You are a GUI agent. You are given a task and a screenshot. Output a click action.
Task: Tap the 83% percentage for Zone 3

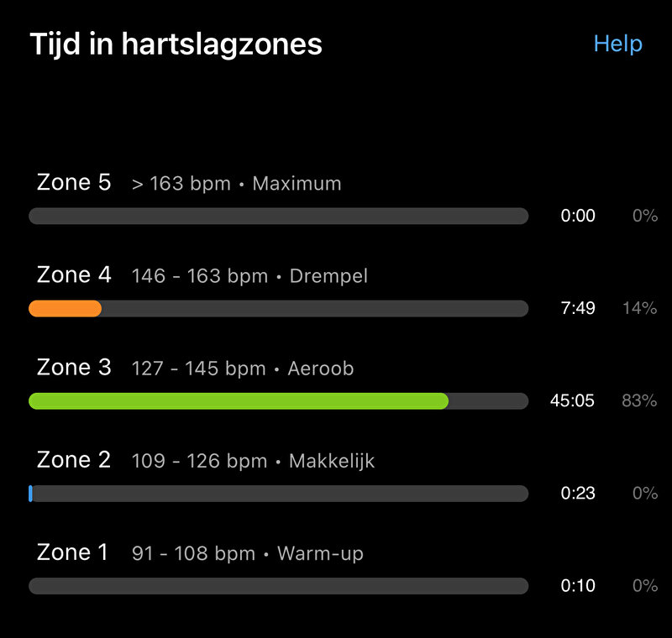coord(639,400)
